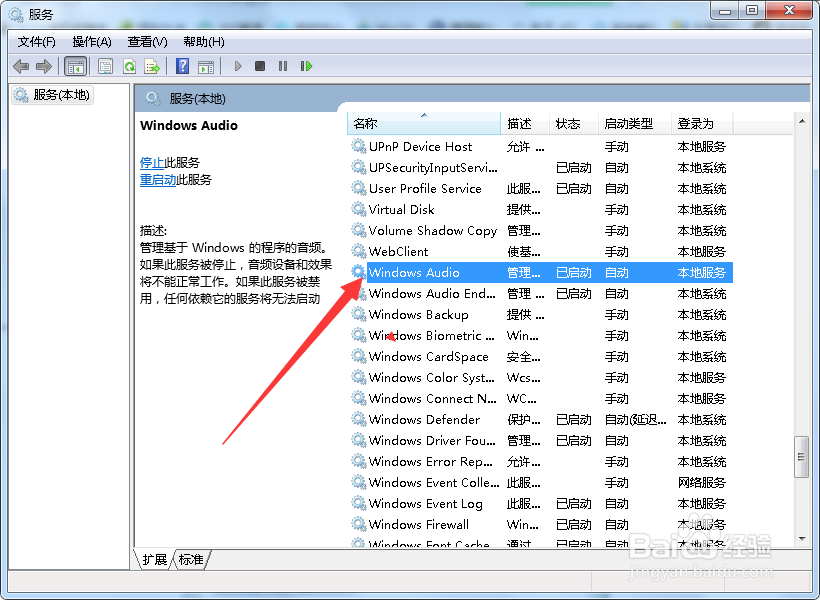Click the Properties toolbar icon
820x600 pixels.
click(106, 66)
